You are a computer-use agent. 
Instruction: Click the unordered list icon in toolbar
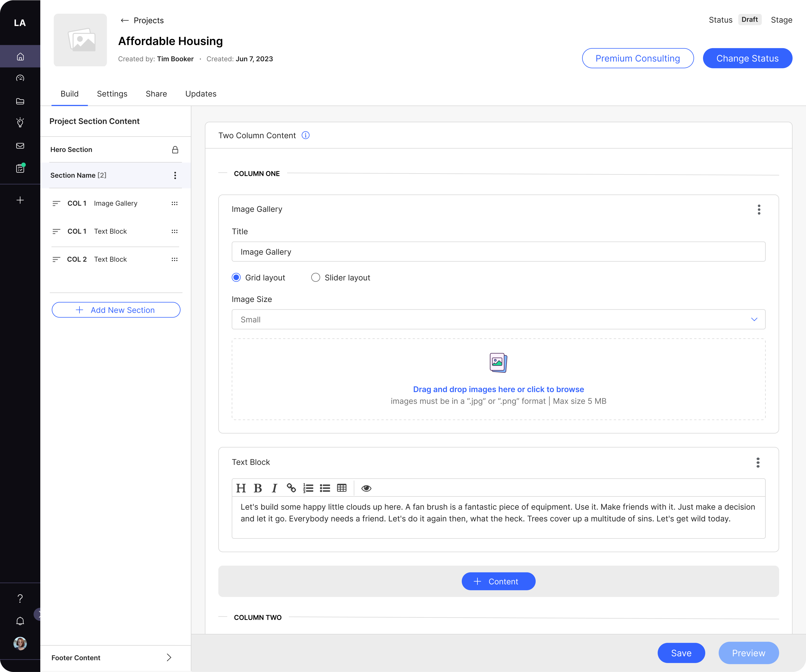click(324, 488)
